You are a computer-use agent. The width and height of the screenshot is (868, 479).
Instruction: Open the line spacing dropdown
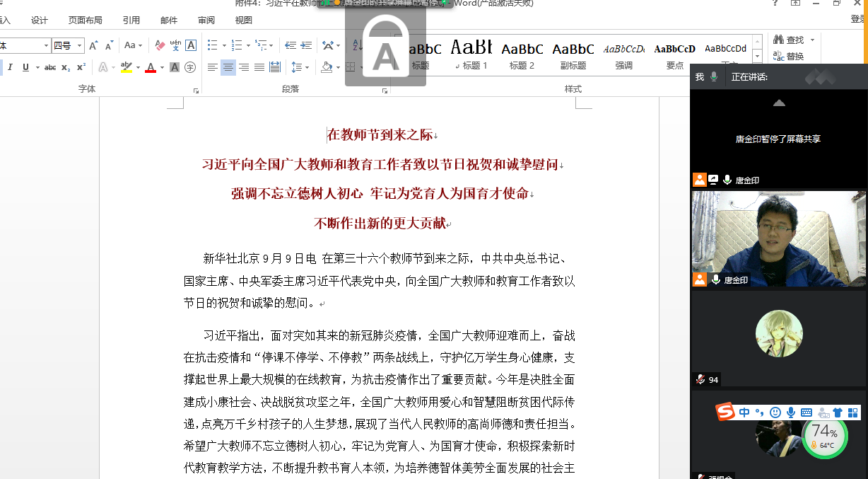300,68
